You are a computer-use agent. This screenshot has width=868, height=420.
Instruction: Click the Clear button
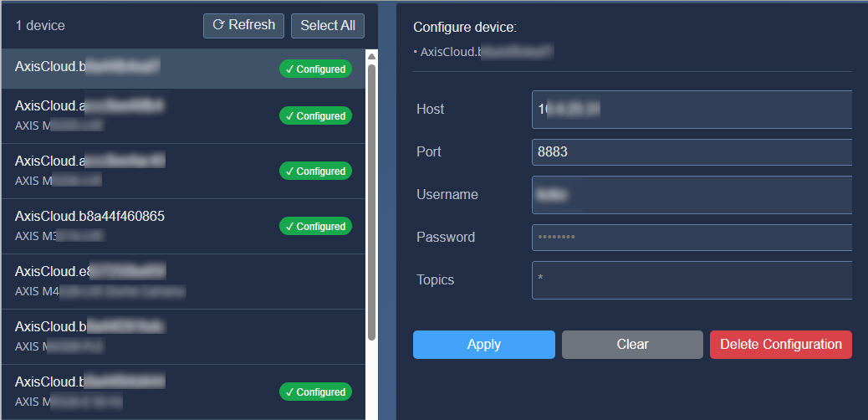[632, 345]
